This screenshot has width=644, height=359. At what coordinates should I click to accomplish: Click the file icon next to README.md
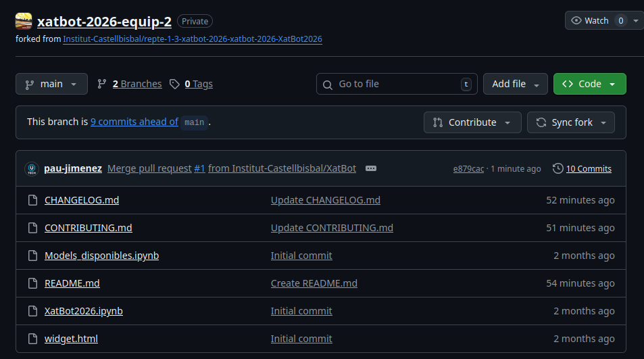coord(32,283)
